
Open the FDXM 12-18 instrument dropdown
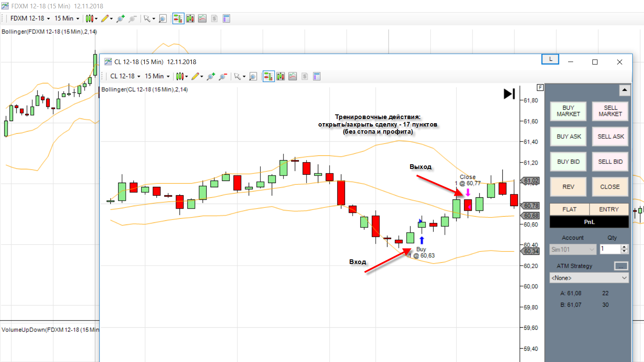[30, 18]
